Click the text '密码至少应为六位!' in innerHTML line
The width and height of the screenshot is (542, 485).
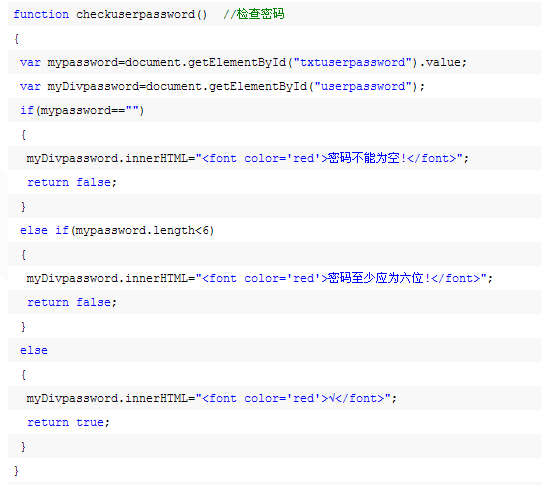[379, 278]
